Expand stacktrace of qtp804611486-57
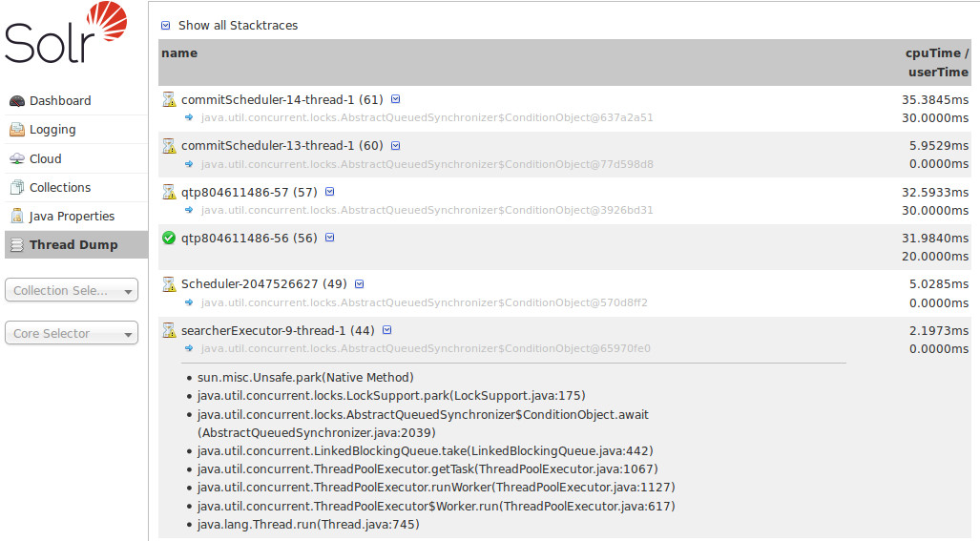980x541 pixels. click(330, 192)
